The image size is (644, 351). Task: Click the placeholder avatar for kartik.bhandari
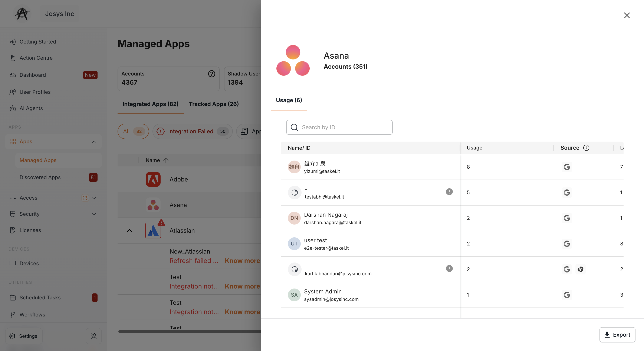click(295, 269)
